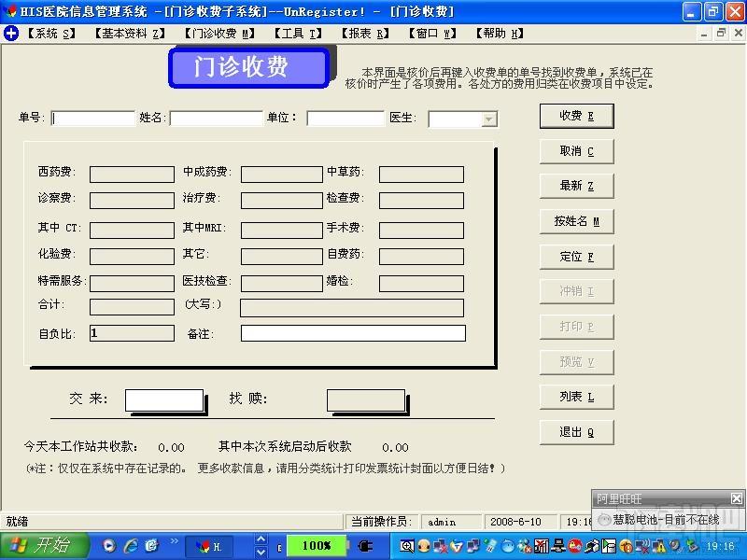Expand the 医生 dropdown list
The image size is (747, 560).
pos(488,119)
